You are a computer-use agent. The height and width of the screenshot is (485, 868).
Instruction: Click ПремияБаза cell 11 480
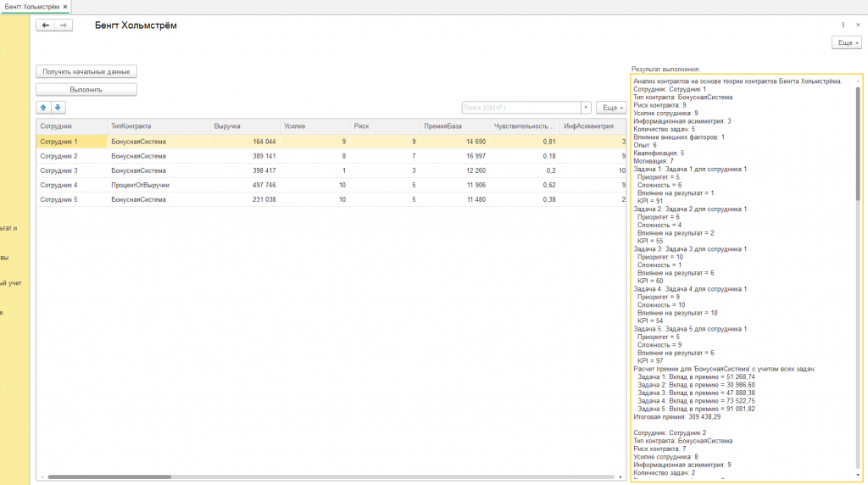pyautogui.click(x=454, y=199)
